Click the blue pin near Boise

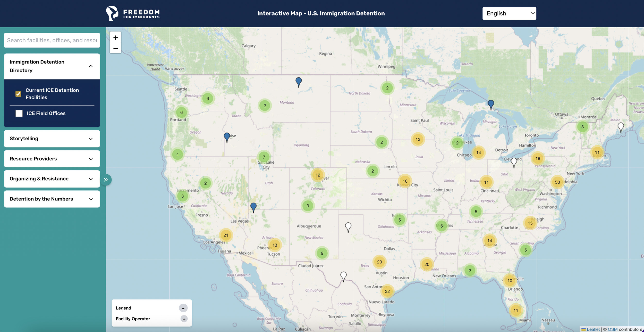pos(227,137)
